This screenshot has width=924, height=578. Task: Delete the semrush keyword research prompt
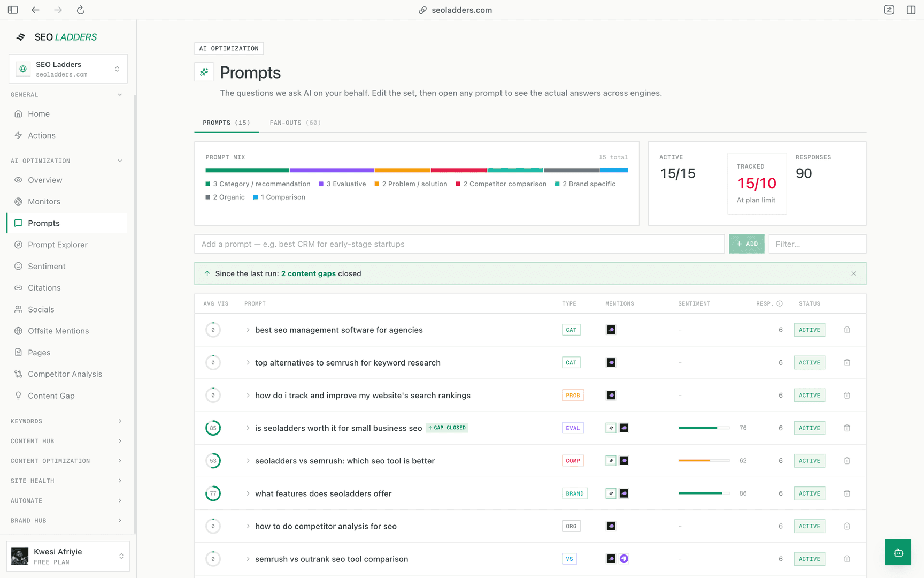pos(847,363)
